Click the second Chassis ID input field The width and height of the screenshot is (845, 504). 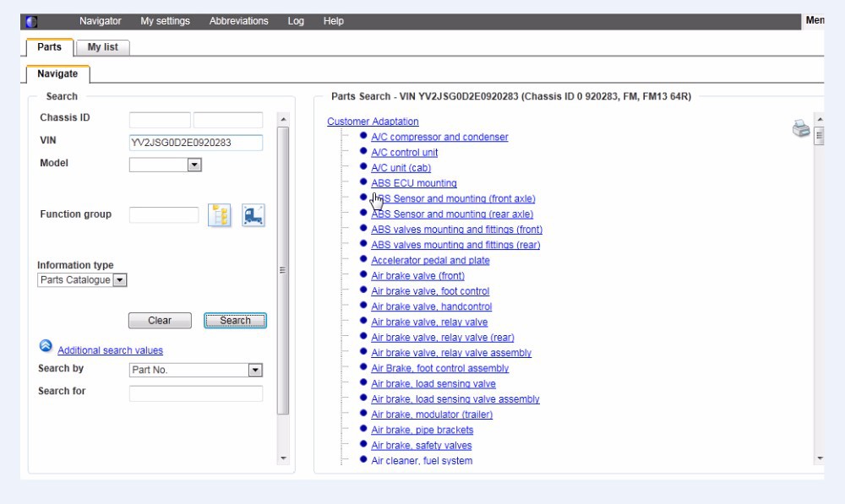[x=228, y=120]
